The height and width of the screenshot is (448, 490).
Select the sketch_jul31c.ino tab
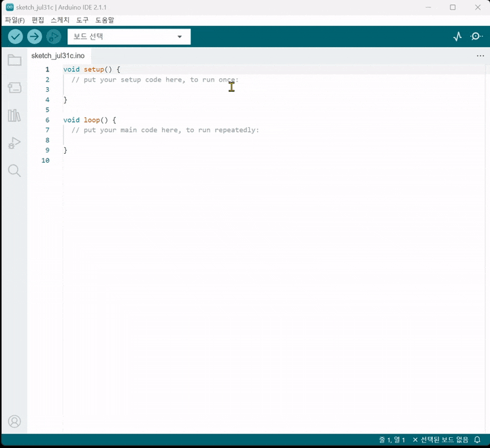click(58, 56)
